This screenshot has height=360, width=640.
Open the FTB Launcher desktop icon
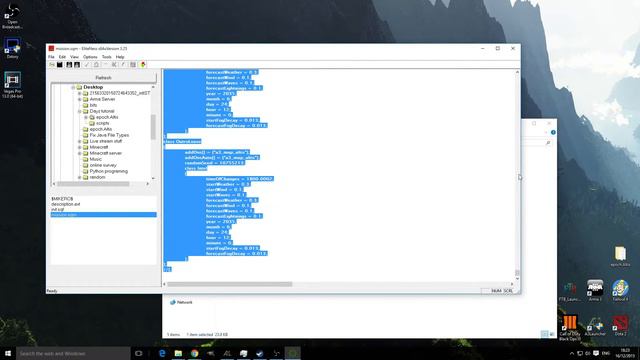coord(570,291)
